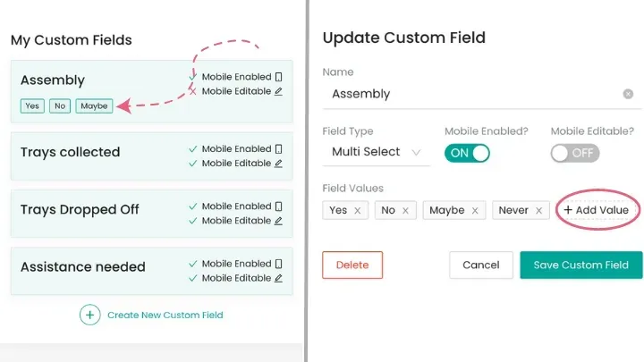Click Assembly's Mobile Enabled phone icon

[279, 77]
